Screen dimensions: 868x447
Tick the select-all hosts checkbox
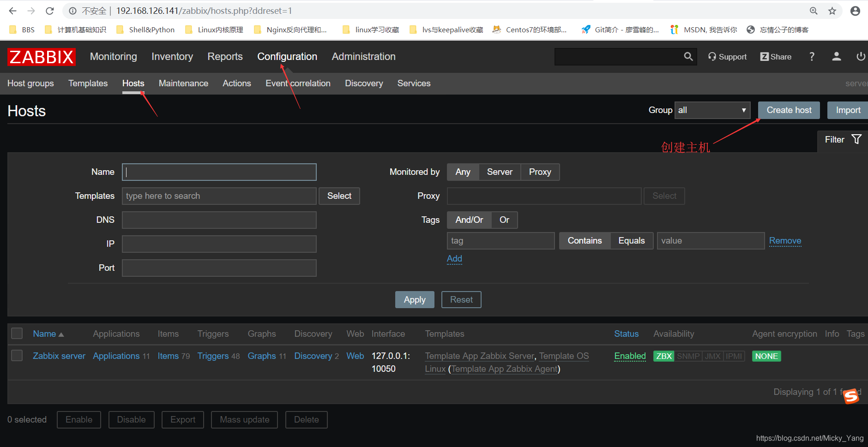pos(17,333)
